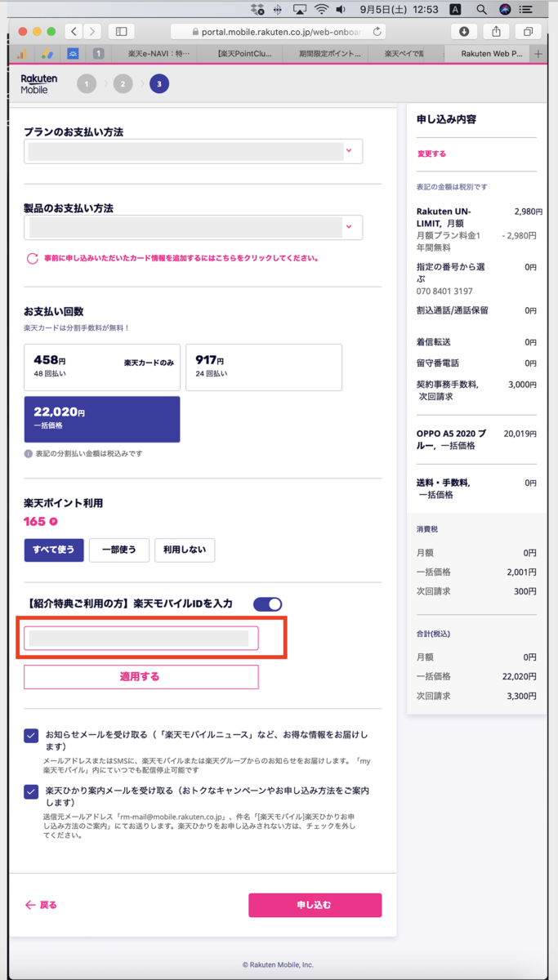Show all tabs overview icon
Screen dimensions: 558x980
(x=528, y=31)
